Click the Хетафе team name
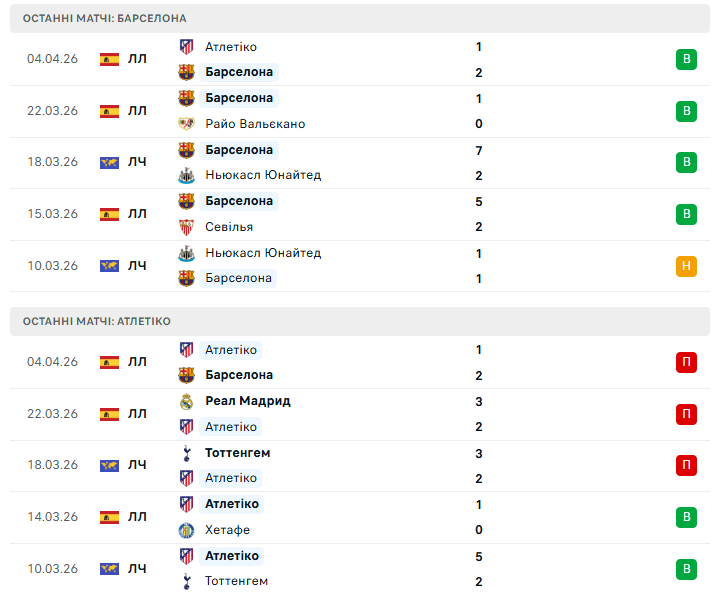Screen dimensions: 719x597 [227, 530]
